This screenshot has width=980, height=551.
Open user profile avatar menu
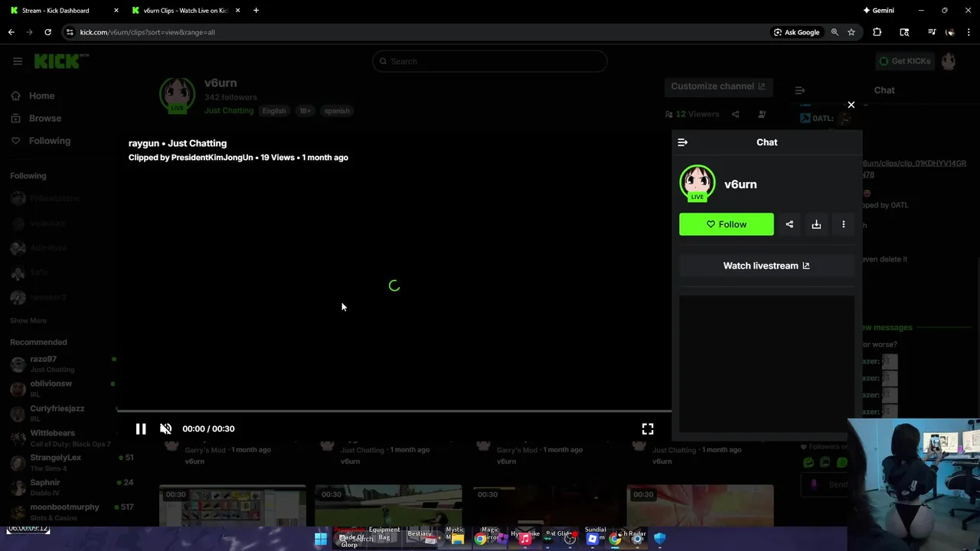click(x=949, y=61)
